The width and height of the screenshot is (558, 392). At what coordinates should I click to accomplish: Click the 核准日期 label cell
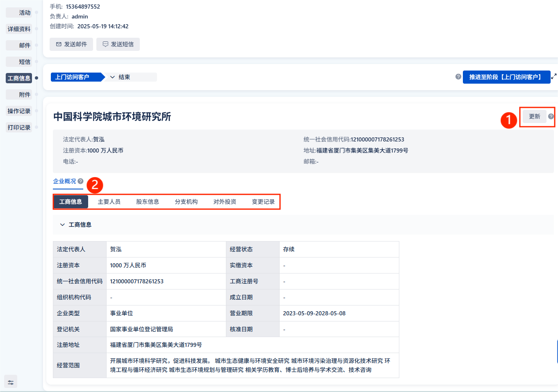(x=253, y=329)
